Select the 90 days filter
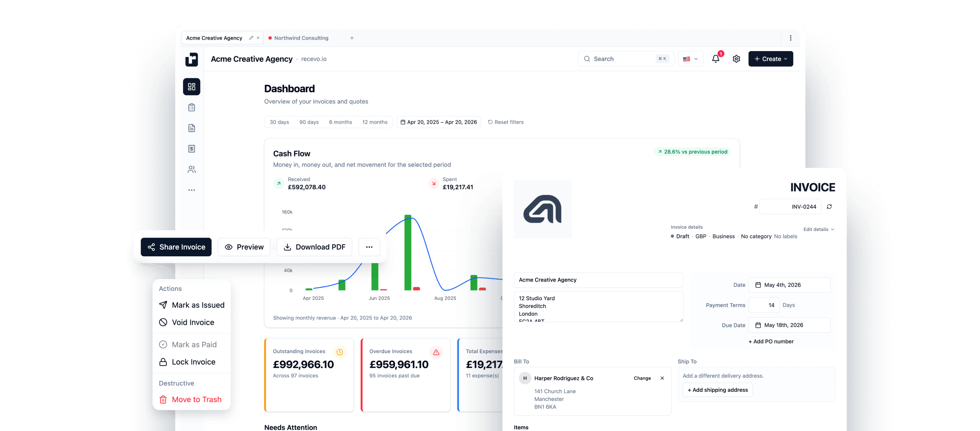The height and width of the screenshot is (431, 980). 309,122
